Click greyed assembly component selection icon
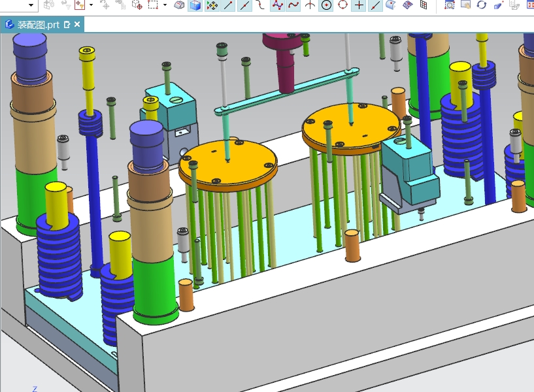534x392 pixels. point(49,5)
